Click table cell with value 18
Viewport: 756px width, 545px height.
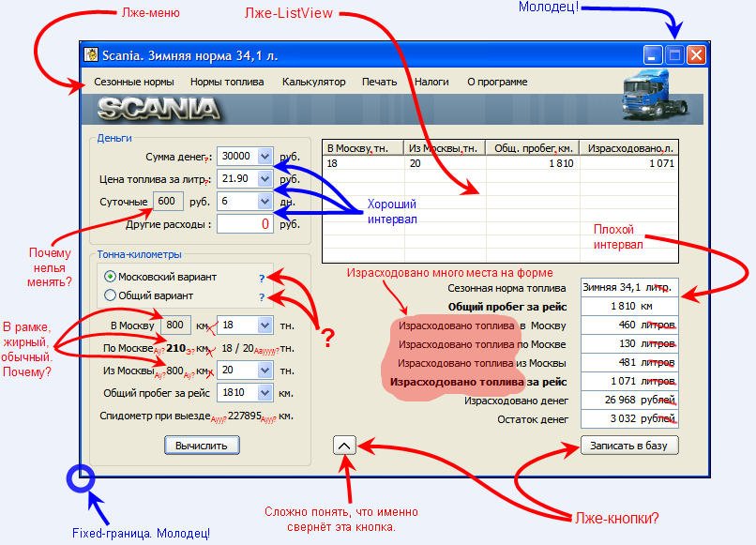364,163
